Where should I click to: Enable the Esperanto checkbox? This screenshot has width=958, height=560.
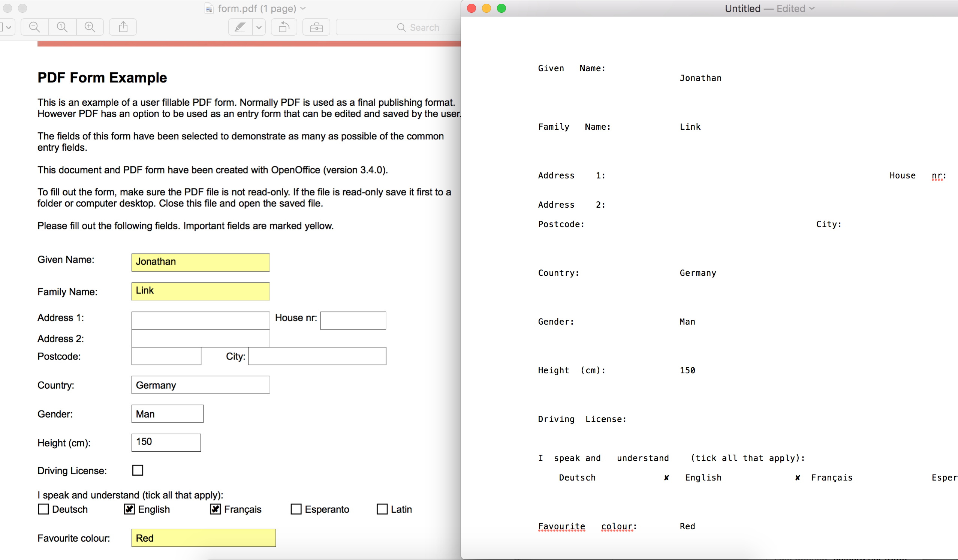(296, 509)
